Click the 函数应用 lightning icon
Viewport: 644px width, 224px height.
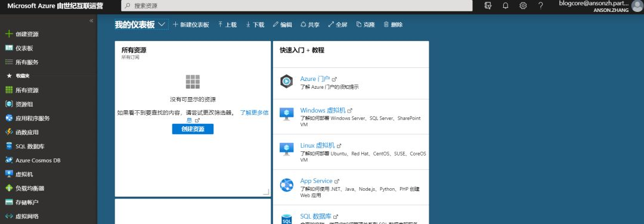pos(9,132)
